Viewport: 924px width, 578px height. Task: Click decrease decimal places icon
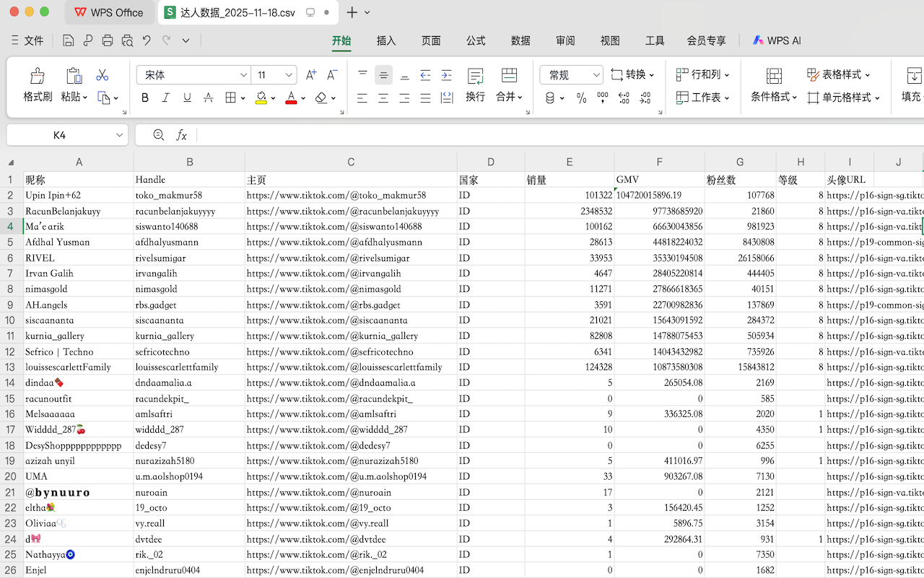pyautogui.click(x=645, y=98)
